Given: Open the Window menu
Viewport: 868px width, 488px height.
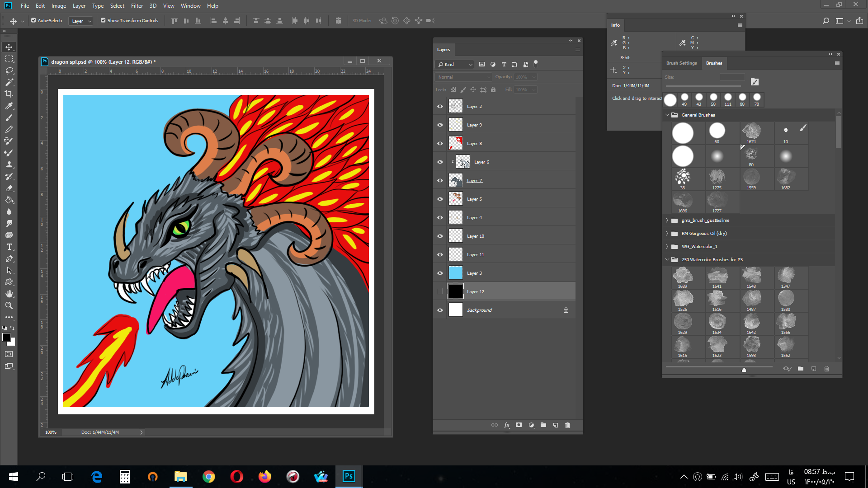Looking at the screenshot, I should pos(190,6).
